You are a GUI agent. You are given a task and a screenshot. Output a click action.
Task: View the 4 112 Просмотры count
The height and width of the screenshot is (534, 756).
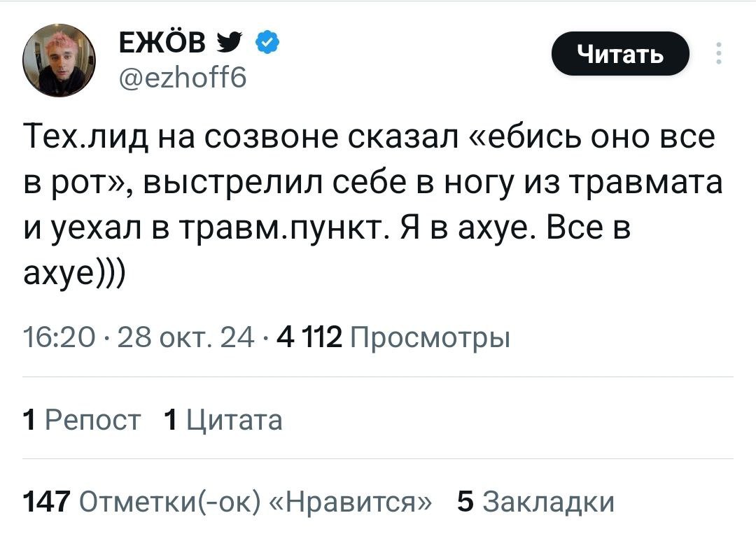pyautogui.click(x=393, y=339)
